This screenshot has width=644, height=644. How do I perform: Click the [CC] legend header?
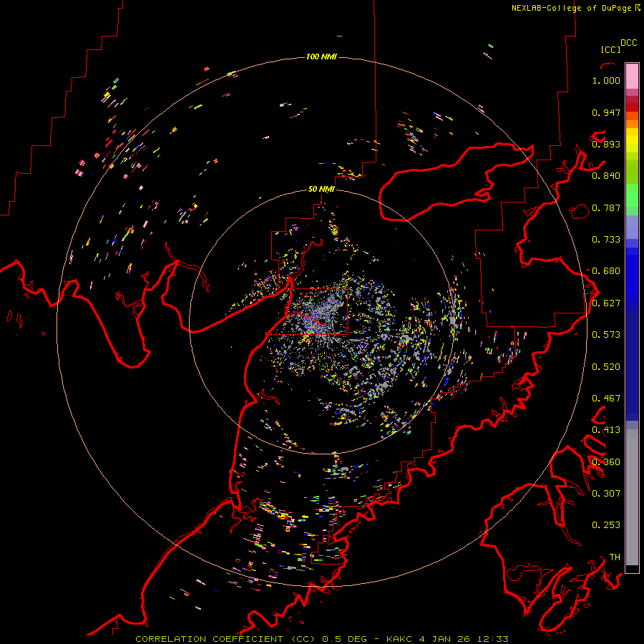click(x=610, y=49)
